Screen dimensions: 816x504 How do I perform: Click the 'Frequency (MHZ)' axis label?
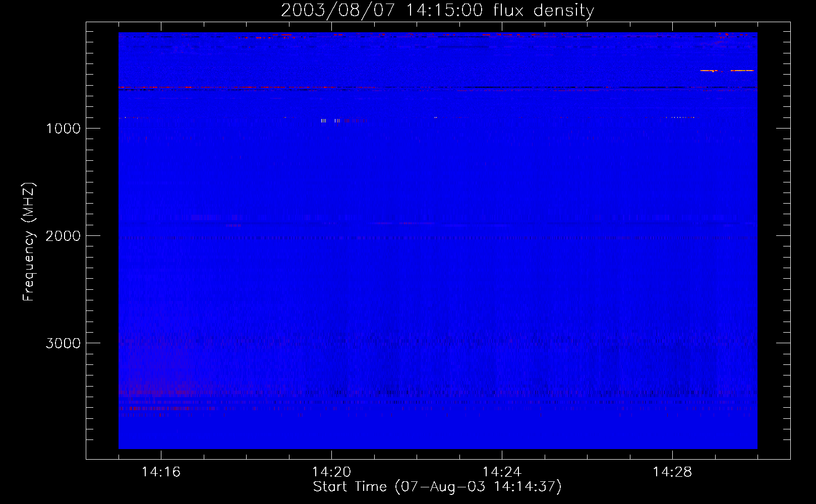click(x=29, y=242)
